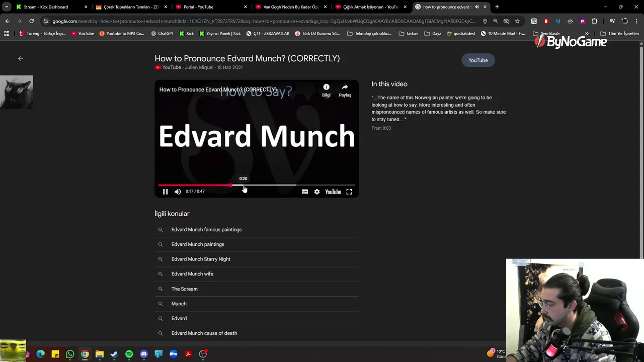Viewport: 644px width, 362px height.
Task: Open Yayıncı Paneli | Kick bookmark
Action: [220, 34]
